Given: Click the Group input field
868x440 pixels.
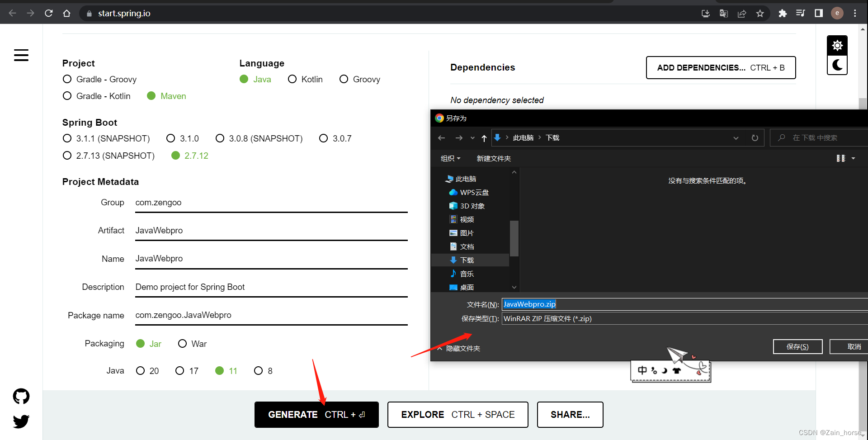Looking at the screenshot, I should click(x=271, y=203).
